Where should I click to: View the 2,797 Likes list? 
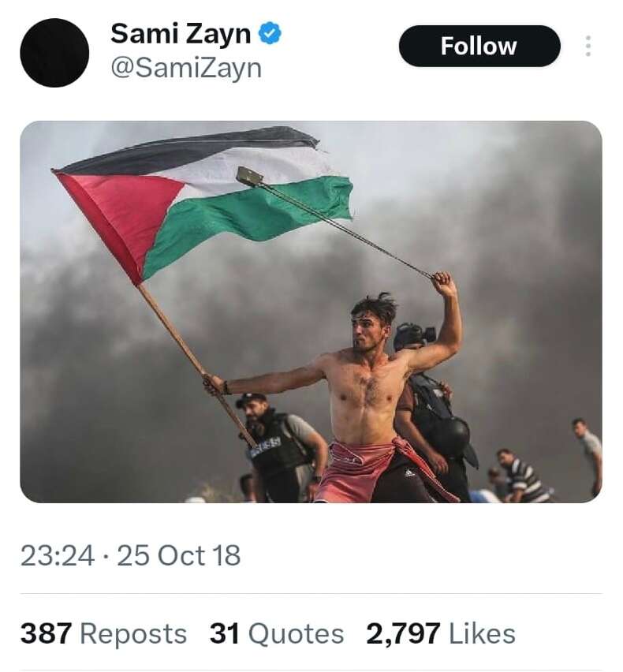(x=440, y=634)
